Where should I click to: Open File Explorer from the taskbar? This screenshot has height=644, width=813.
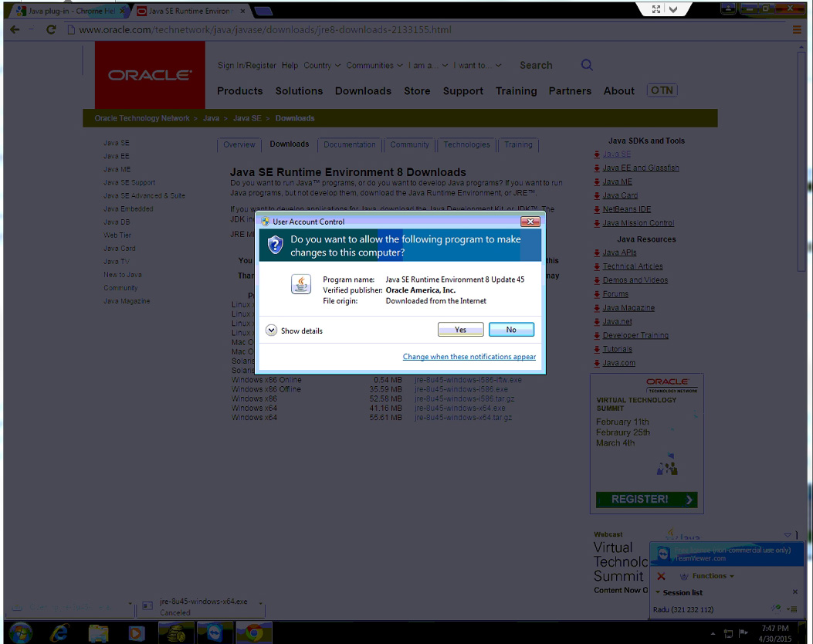[98, 633]
